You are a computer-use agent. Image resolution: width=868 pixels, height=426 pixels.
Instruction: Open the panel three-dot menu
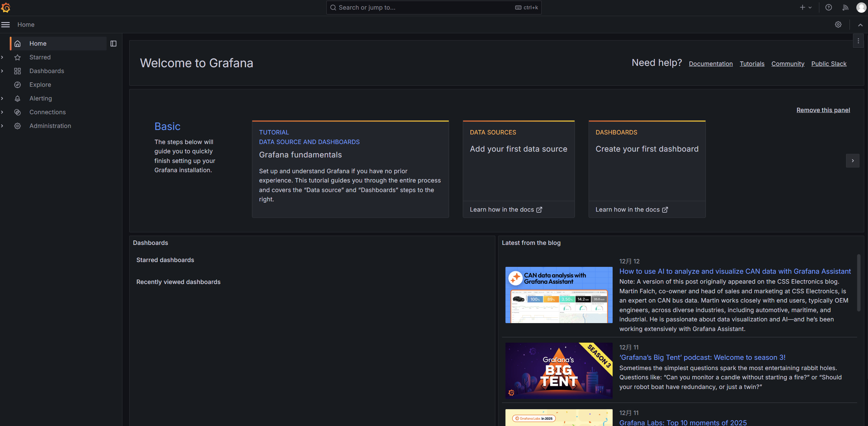pyautogui.click(x=858, y=41)
